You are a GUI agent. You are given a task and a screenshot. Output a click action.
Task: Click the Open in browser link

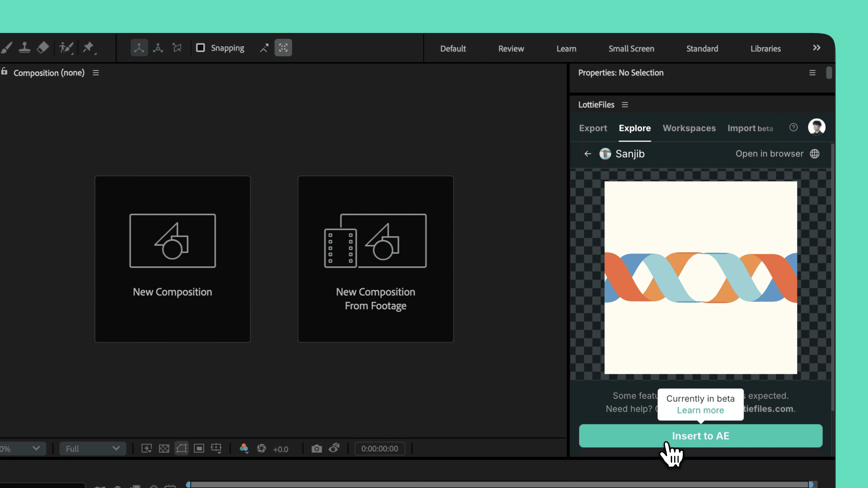[x=770, y=154]
